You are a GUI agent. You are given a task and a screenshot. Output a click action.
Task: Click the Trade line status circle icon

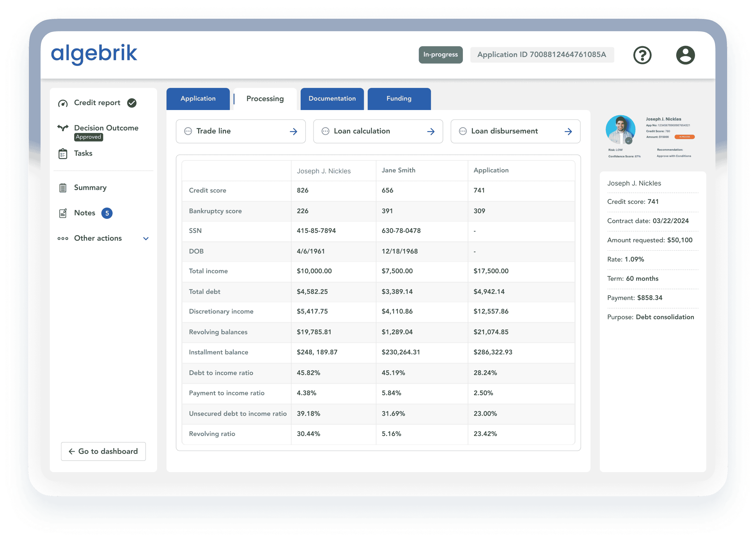tap(188, 131)
